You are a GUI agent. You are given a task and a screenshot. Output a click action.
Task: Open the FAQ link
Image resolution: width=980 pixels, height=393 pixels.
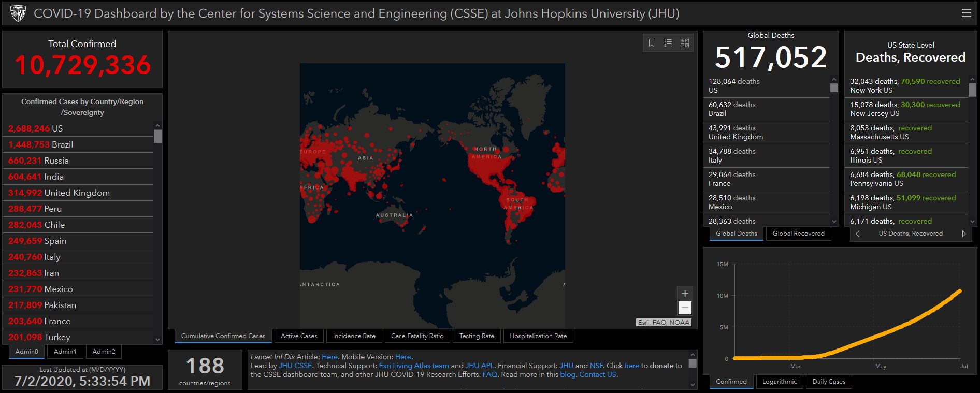click(489, 374)
